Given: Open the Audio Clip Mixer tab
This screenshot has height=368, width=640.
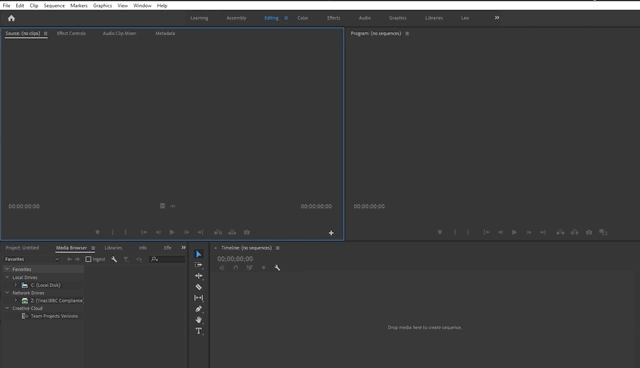Looking at the screenshot, I should pyautogui.click(x=119, y=33).
